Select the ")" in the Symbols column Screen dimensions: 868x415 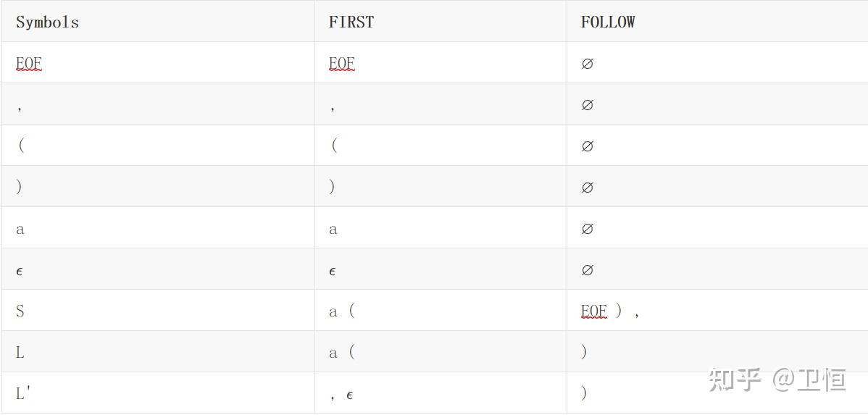20,187
